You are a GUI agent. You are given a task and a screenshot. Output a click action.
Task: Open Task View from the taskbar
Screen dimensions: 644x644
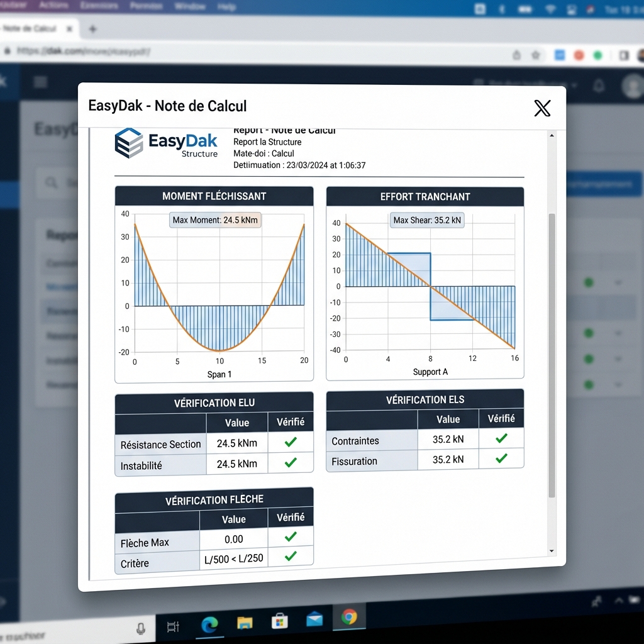pos(173,627)
